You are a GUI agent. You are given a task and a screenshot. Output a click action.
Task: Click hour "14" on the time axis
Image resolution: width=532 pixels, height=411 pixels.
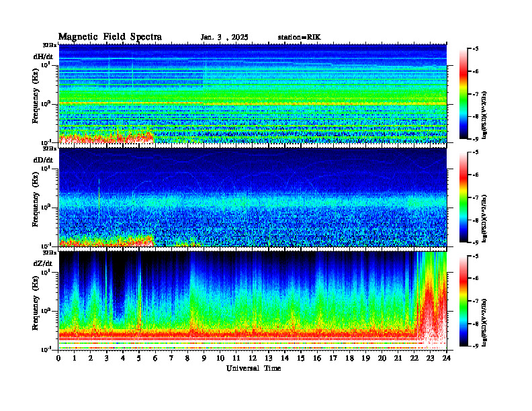(285, 358)
